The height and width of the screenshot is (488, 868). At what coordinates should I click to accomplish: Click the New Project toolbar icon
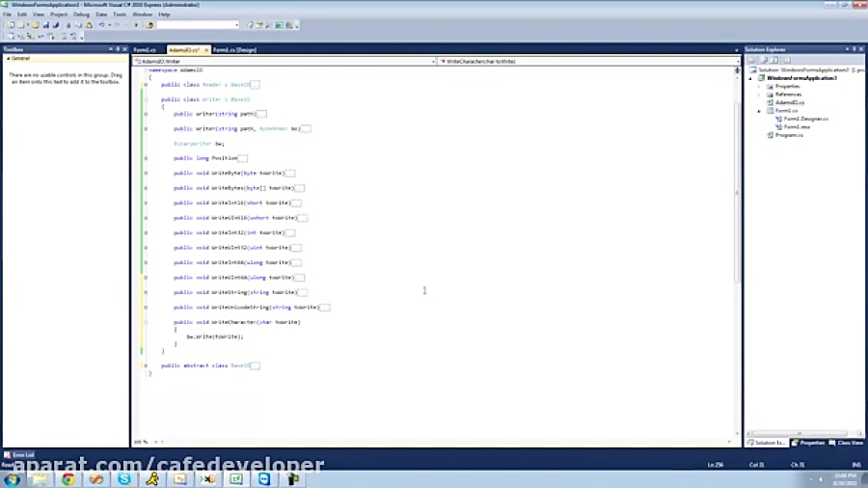coord(11,25)
